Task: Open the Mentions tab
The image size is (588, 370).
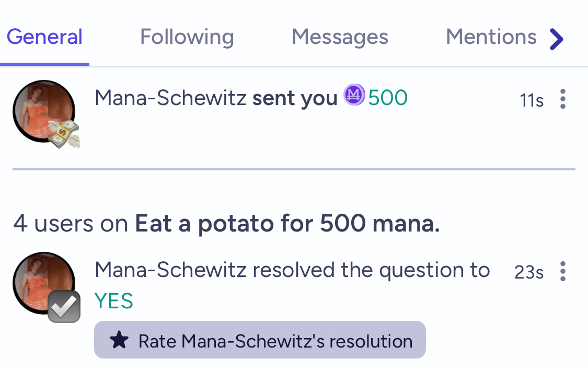Action: [491, 37]
